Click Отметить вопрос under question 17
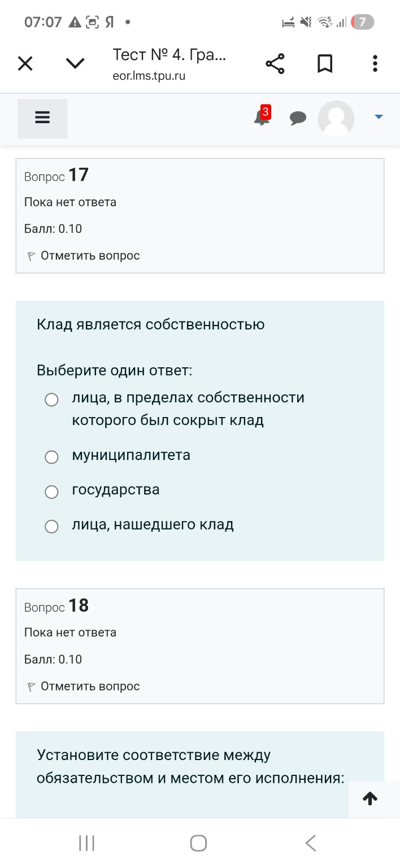The height and width of the screenshot is (868, 400). (x=90, y=255)
